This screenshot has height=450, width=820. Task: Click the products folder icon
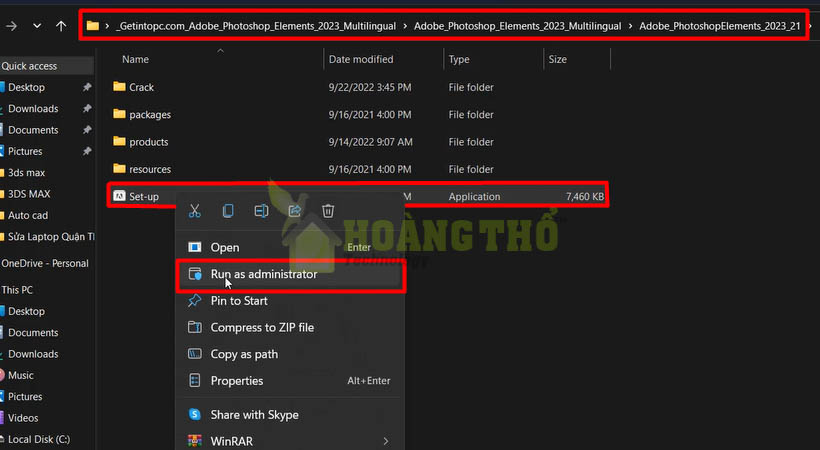pos(119,141)
